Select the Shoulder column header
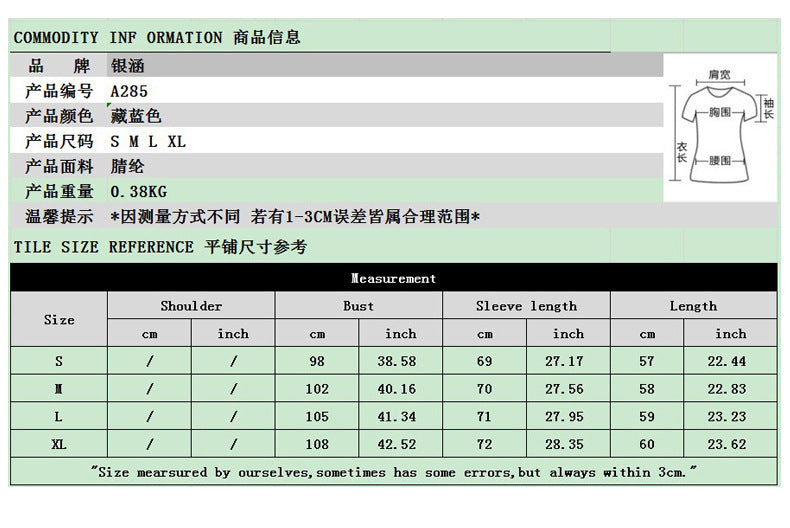The width and height of the screenshot is (790, 528). click(191, 306)
